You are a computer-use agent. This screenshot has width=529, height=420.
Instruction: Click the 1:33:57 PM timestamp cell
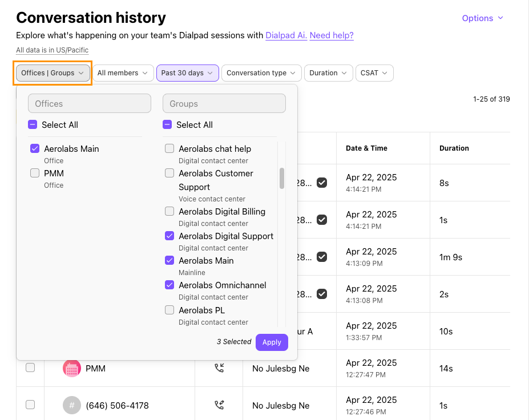[x=364, y=338]
